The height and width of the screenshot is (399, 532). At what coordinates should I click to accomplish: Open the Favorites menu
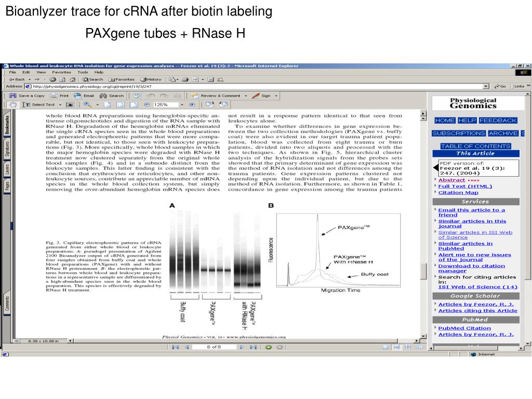pyautogui.click(x=61, y=72)
